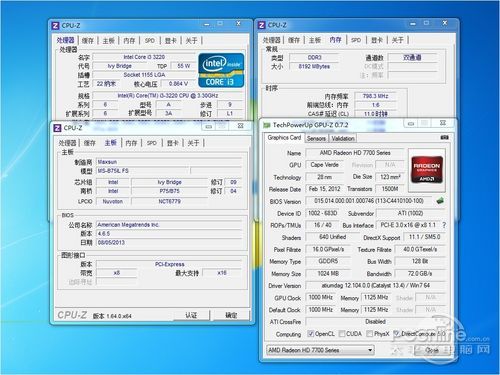Click the 72.0 GB/s Bandwidth field
Viewport: 500px width, 375px height.
point(420,274)
